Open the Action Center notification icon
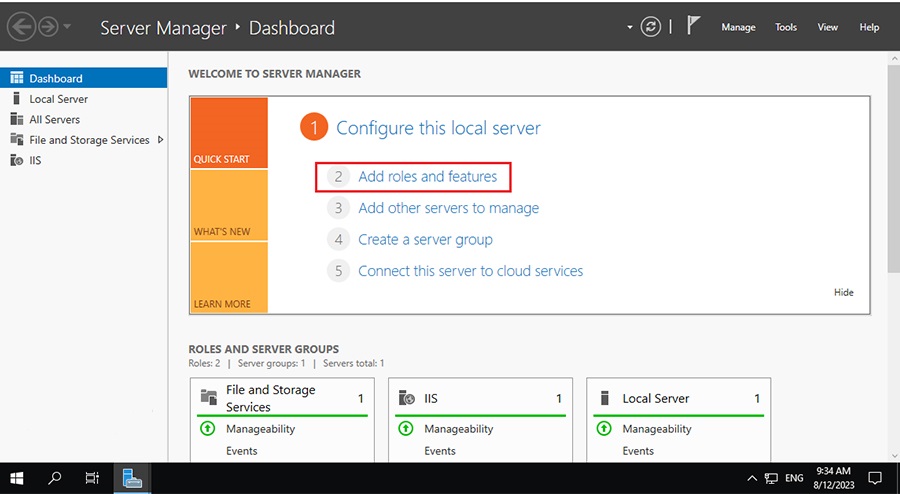 pos(875,478)
